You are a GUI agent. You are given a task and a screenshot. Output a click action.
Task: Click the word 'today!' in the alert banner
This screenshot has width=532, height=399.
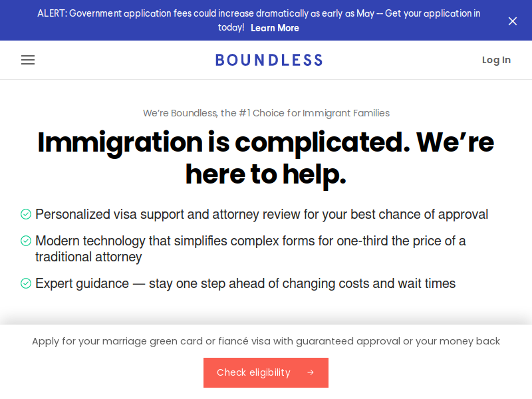pos(231,27)
